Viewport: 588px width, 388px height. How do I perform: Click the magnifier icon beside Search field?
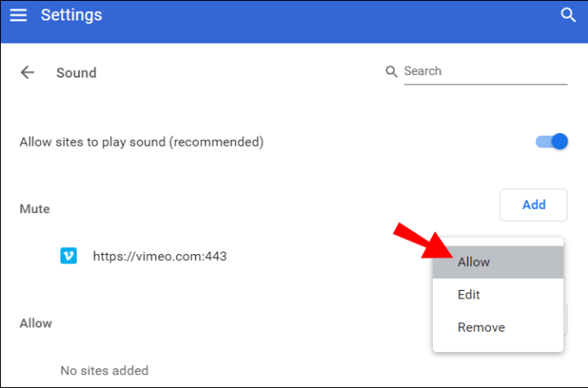click(392, 72)
